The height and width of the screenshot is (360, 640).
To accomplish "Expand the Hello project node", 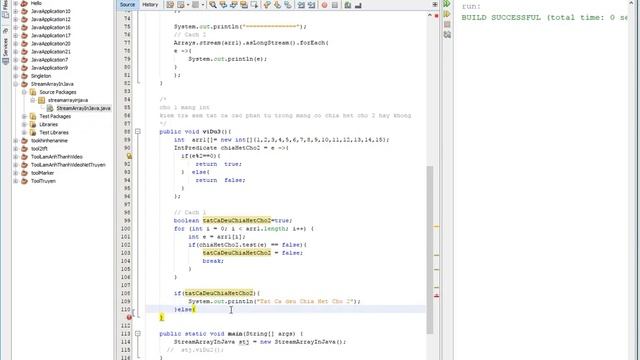I will [x=16, y=3].
